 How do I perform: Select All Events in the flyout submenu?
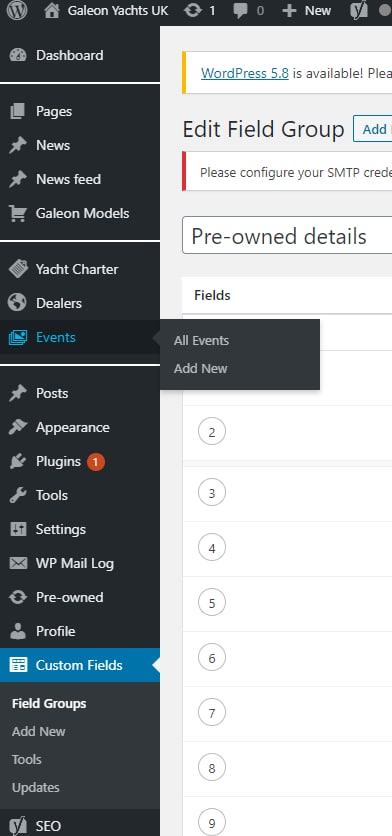click(x=201, y=341)
